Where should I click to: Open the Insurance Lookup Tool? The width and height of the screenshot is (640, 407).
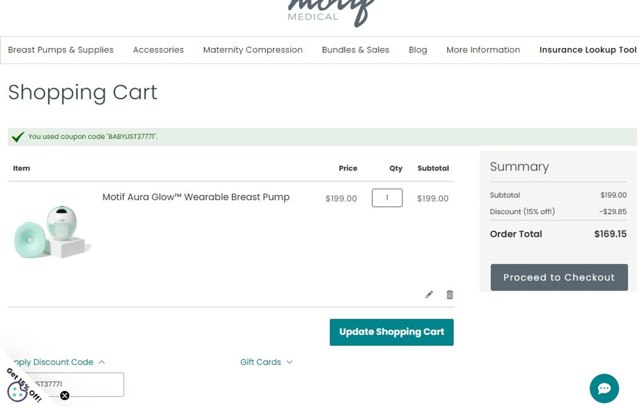coord(587,50)
